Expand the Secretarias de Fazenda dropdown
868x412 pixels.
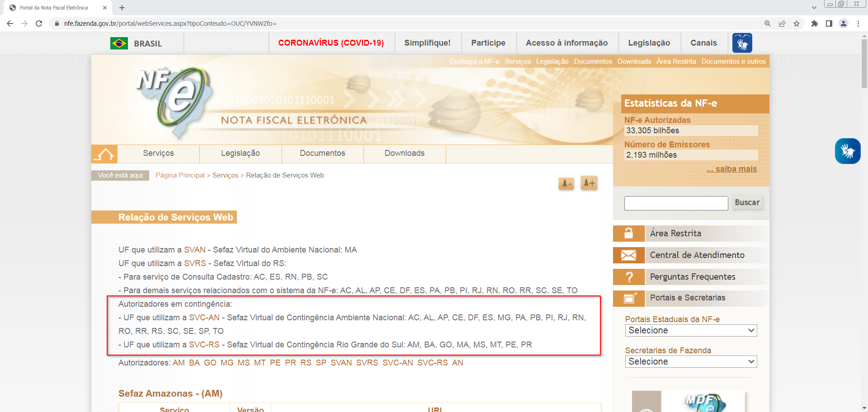pyautogui.click(x=691, y=361)
